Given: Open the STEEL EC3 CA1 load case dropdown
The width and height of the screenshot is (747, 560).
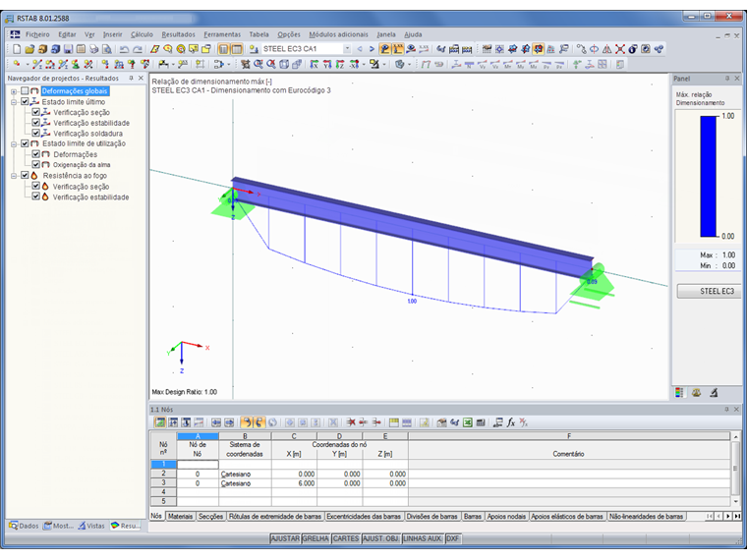Looking at the screenshot, I should [x=347, y=49].
